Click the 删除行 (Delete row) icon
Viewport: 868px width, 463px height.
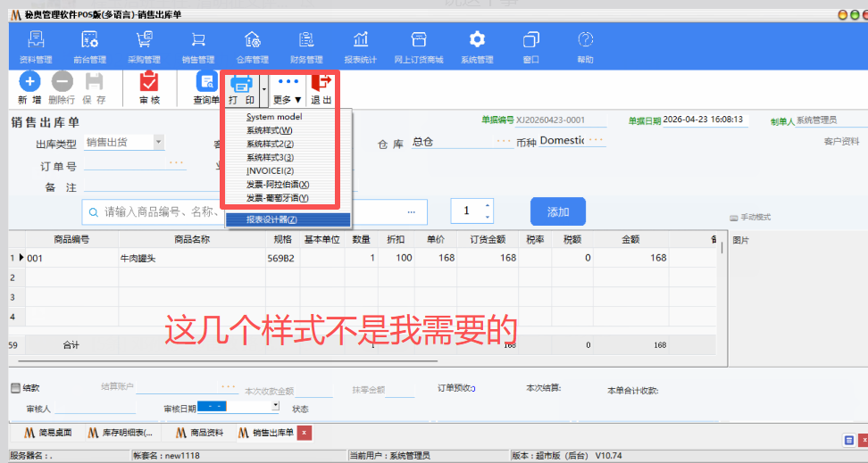point(62,82)
